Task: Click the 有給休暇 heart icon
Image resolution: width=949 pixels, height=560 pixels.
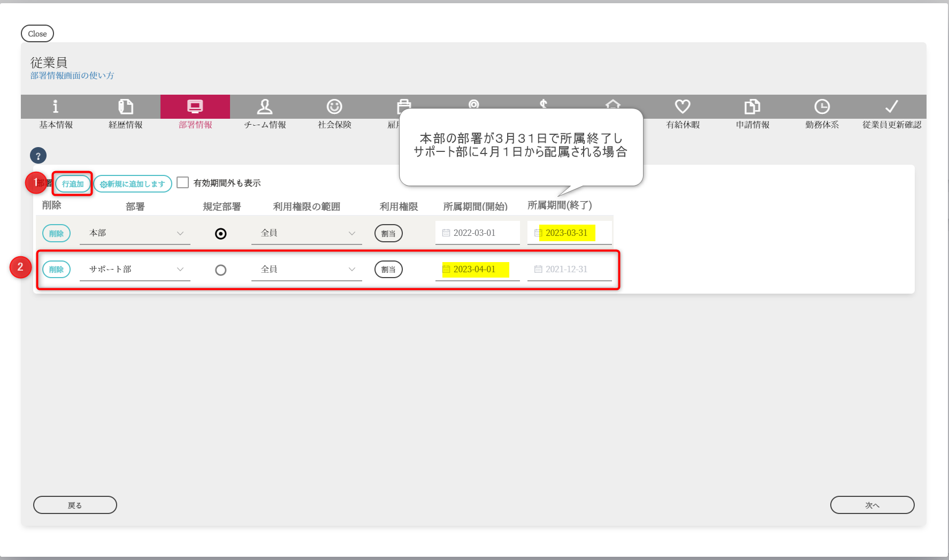Action: pos(683,107)
